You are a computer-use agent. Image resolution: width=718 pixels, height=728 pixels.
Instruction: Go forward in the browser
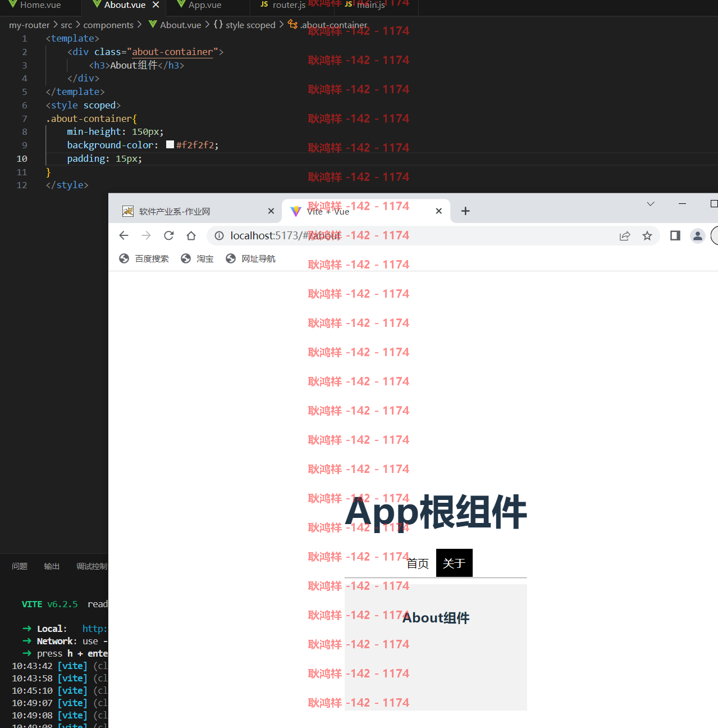click(x=147, y=236)
